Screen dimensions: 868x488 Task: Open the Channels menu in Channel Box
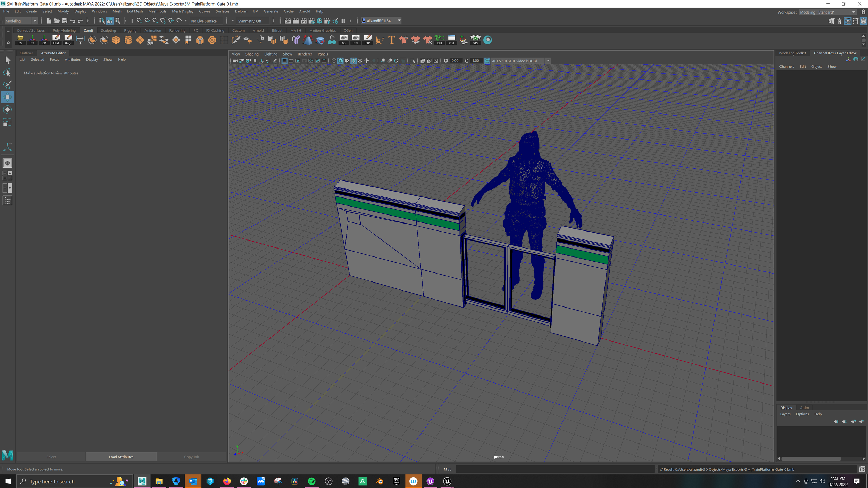tap(786, 67)
